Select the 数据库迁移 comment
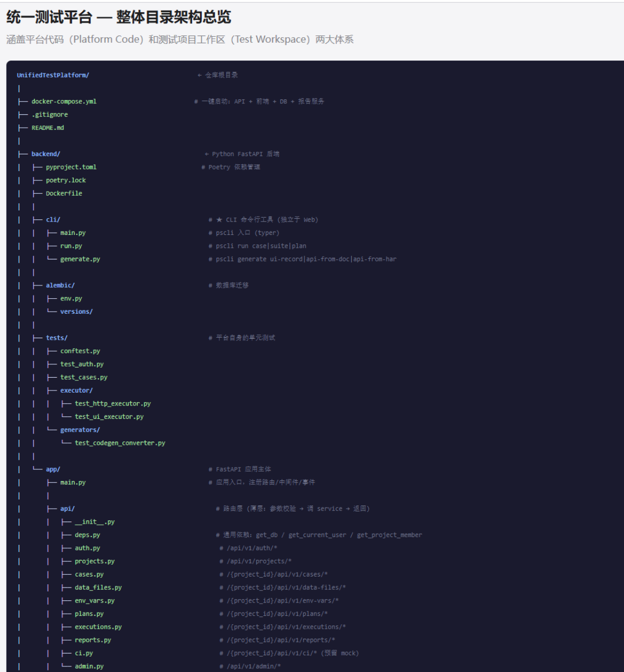The width and height of the screenshot is (624, 672). click(x=228, y=285)
